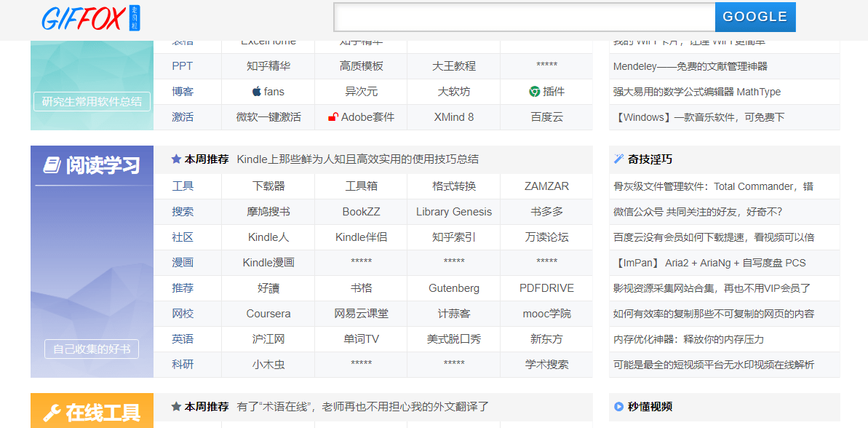Open the 计蒜客 link
The image size is (868, 428).
point(454,314)
